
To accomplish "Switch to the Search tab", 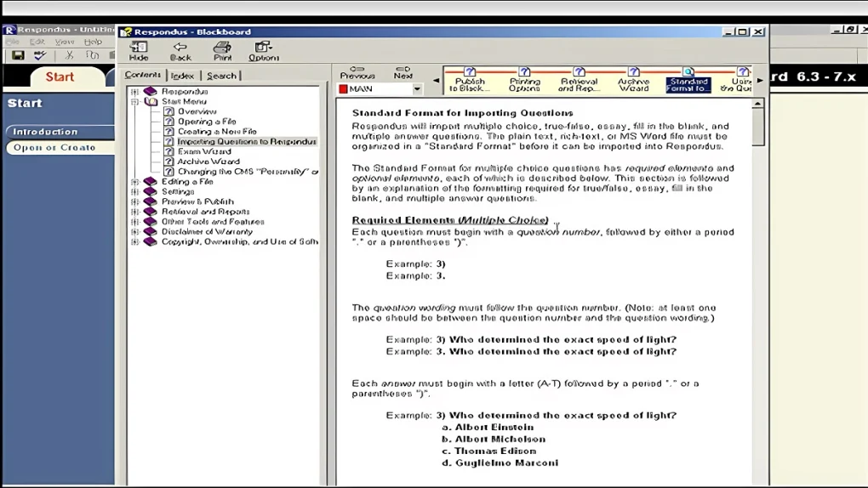I will point(221,76).
